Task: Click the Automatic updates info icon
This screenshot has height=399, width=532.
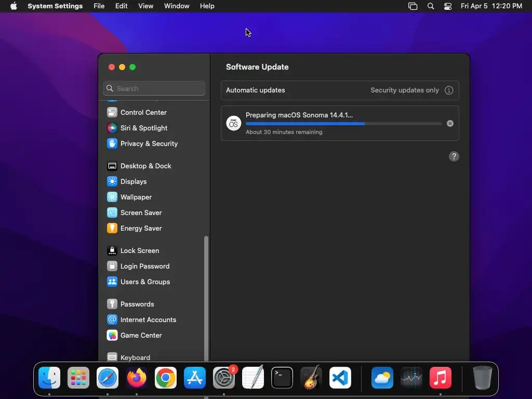Action: [449, 90]
